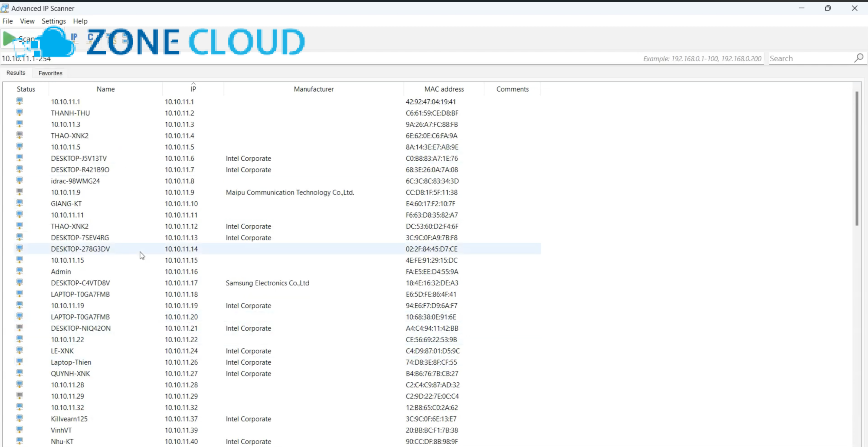
Task: Focus the Search input field
Action: pos(810,58)
